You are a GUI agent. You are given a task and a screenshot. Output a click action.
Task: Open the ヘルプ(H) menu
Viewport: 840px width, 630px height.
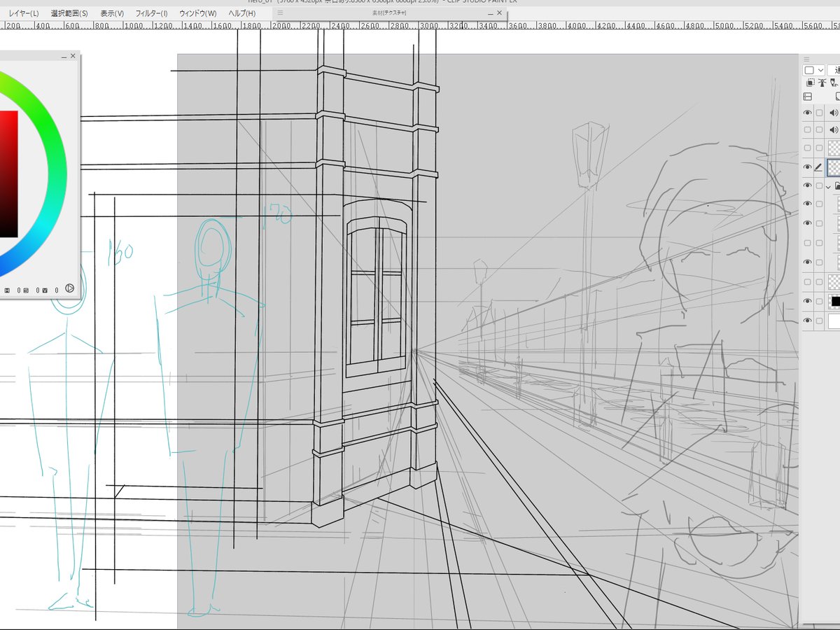[242, 13]
